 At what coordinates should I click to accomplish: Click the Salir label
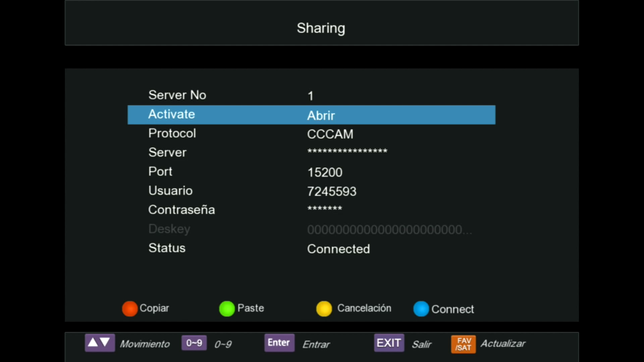[x=422, y=344]
